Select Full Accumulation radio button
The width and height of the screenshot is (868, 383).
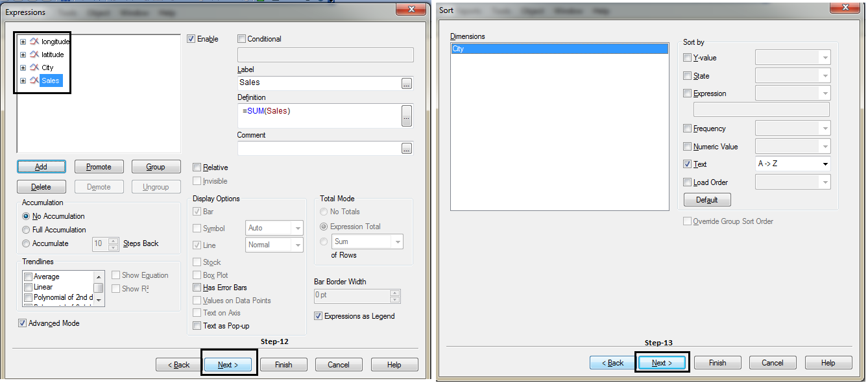tap(26, 230)
